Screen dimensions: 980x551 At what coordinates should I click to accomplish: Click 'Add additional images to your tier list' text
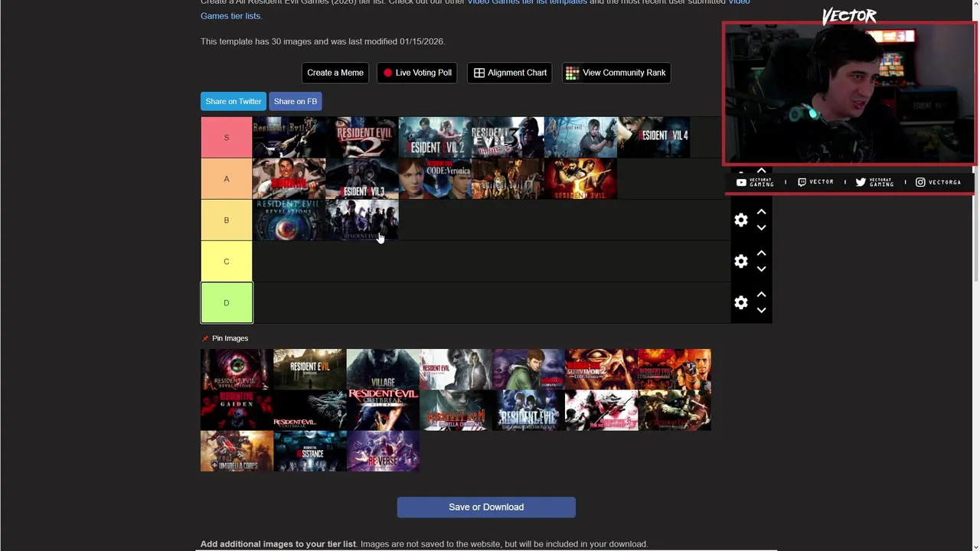278,544
